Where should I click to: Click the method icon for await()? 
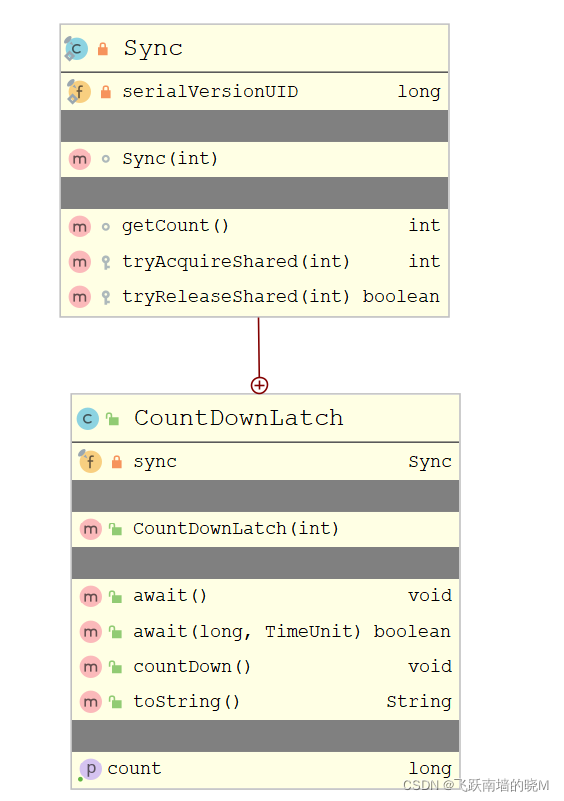click(91, 596)
